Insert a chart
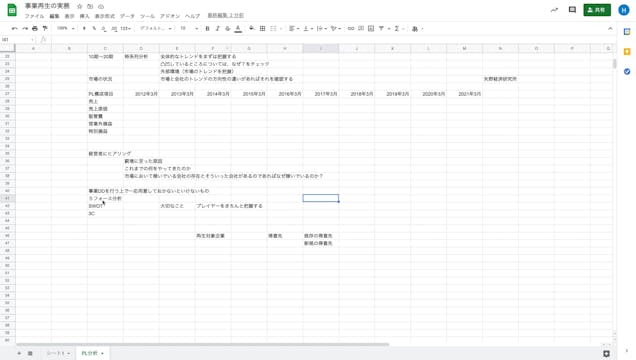The image size is (636, 360). coord(371,28)
